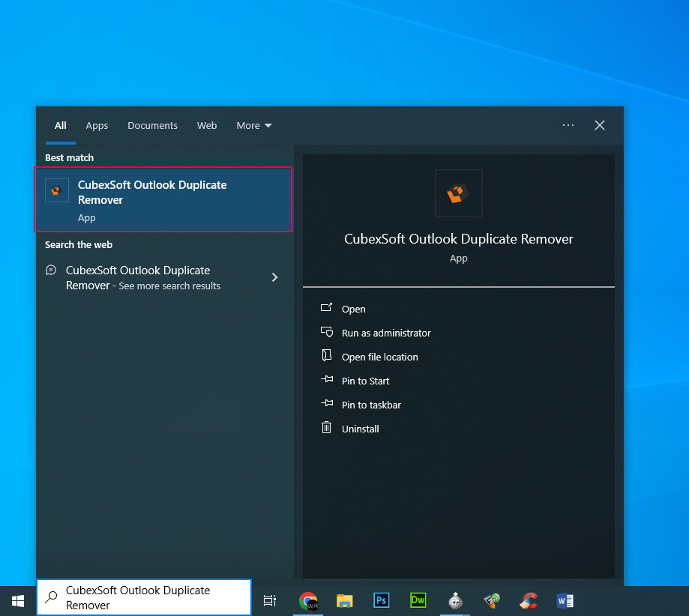Click the large CubexSoft logo in preview pane
This screenshot has height=616, width=689.
click(x=458, y=193)
